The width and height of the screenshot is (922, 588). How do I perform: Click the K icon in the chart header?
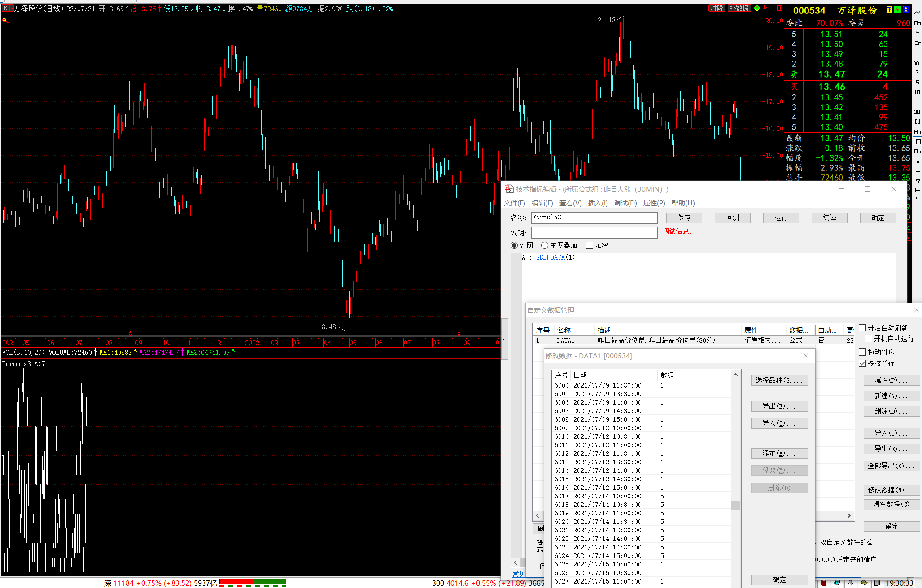coord(5,8)
